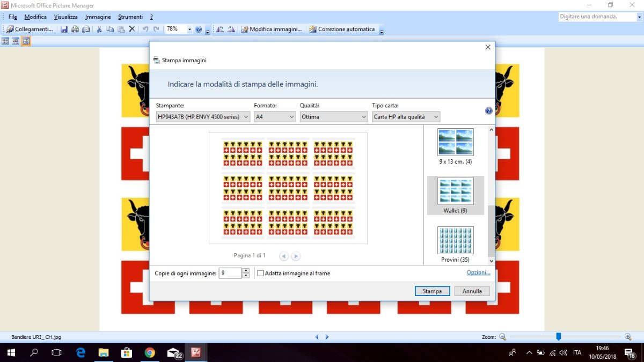The width and height of the screenshot is (644, 362).
Task: Click the Print icon in toolbar
Action: pyautogui.click(x=75, y=29)
